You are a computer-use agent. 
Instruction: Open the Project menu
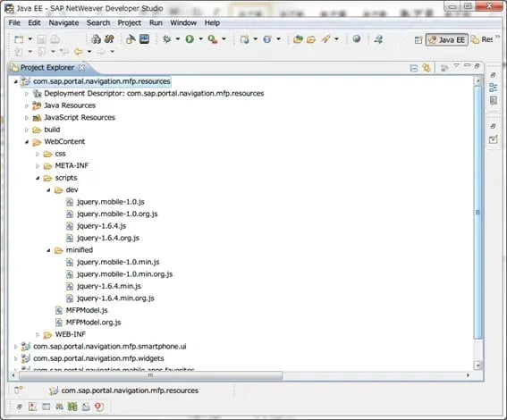(130, 23)
